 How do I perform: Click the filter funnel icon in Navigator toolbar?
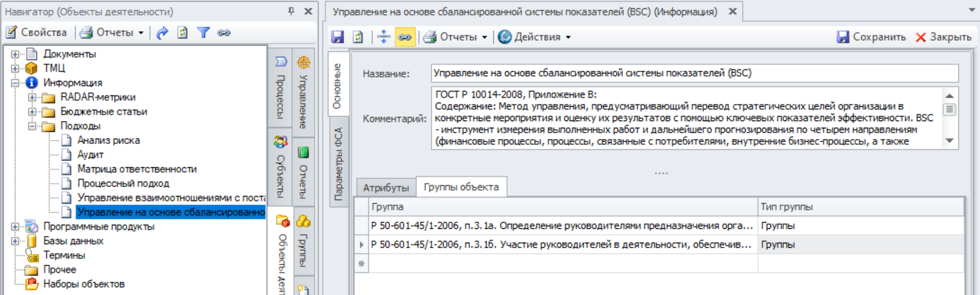(204, 33)
